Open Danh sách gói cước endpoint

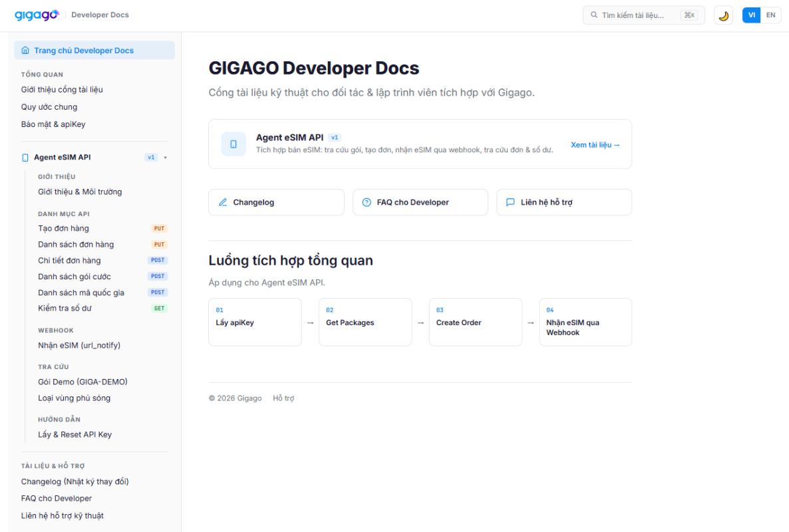pyautogui.click(x=75, y=277)
